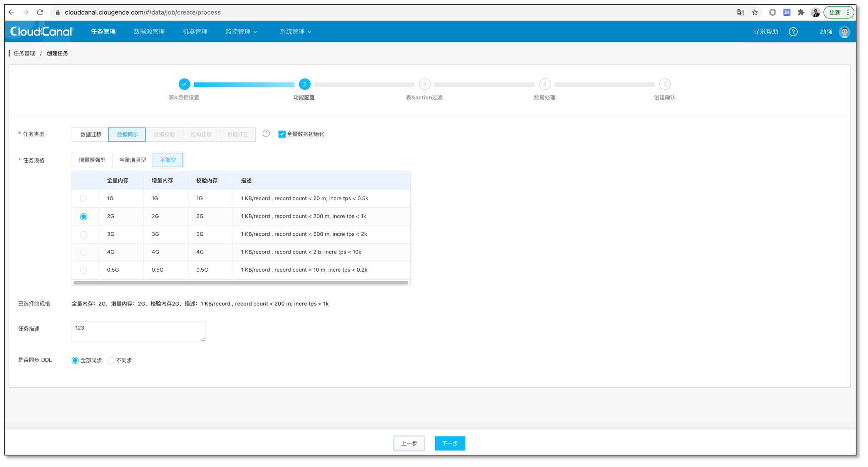Toggle the 全量数据初始化 checkbox
Screen dimensions: 868x467
282,134
